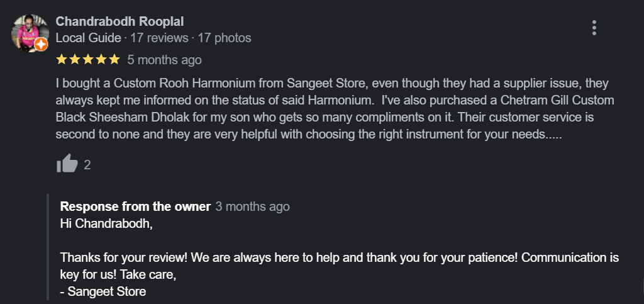Click the like count number 2
Image resolution: width=644 pixels, height=304 pixels.
(x=87, y=165)
